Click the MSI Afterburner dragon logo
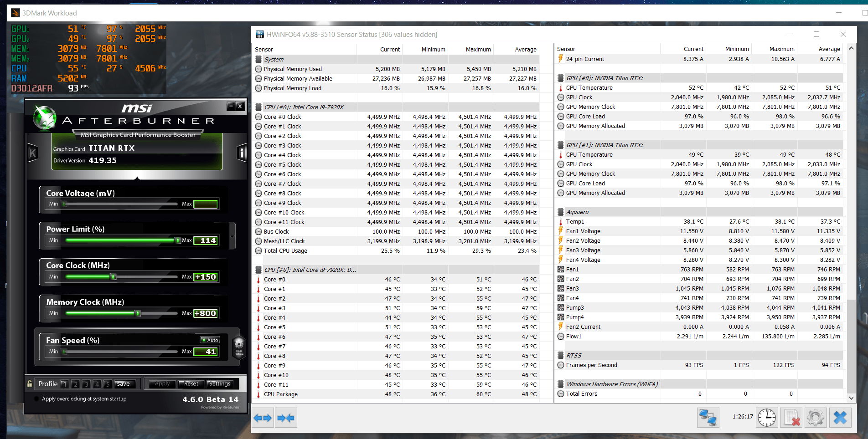 [x=45, y=117]
